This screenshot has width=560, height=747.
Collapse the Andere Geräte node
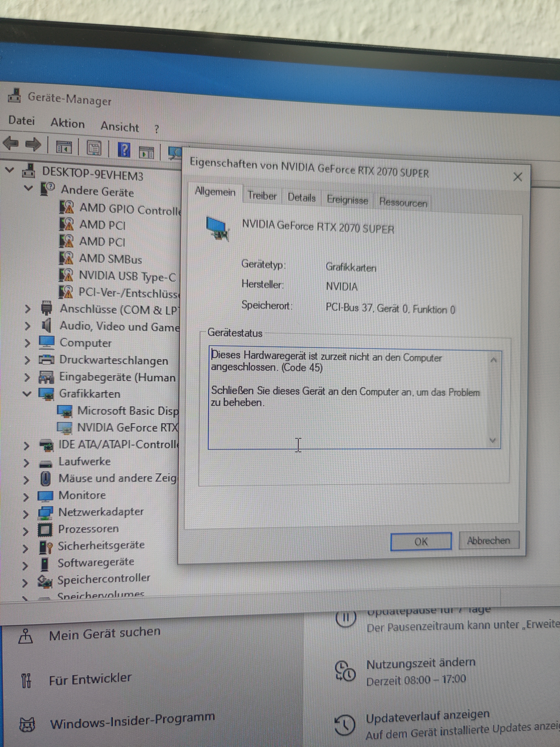29,188
